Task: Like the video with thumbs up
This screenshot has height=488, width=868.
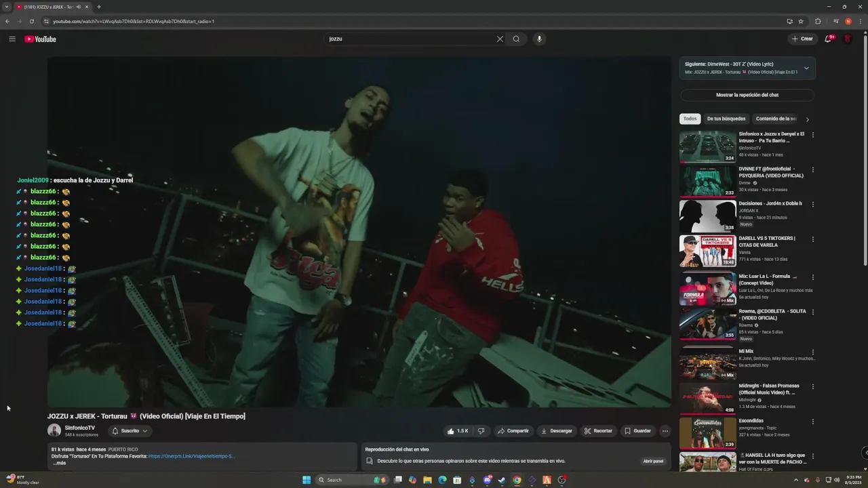Action: coord(458,431)
